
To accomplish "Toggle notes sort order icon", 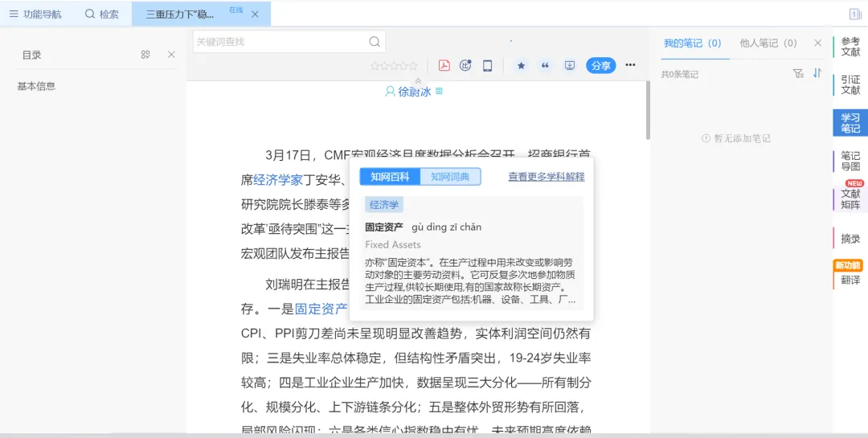I will [817, 73].
